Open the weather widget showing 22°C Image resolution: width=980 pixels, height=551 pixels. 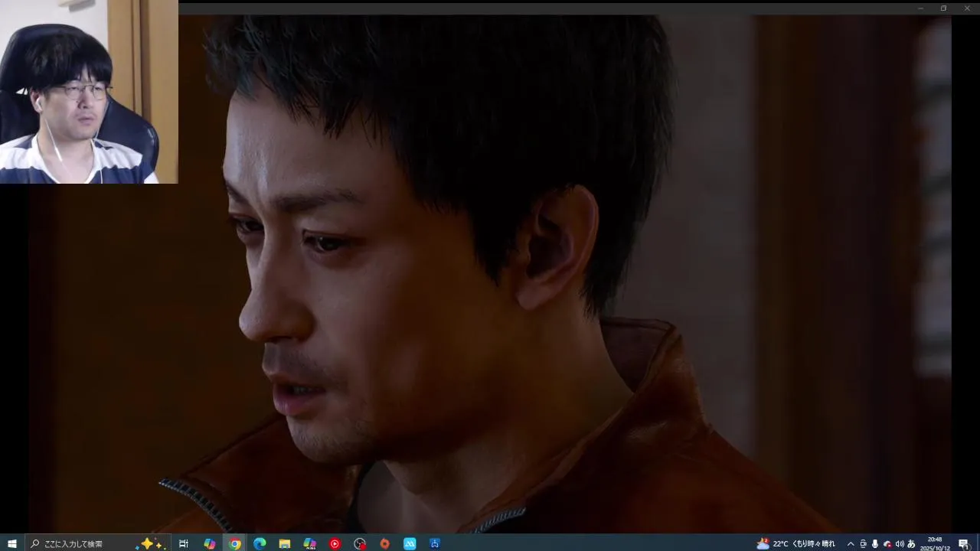tap(796, 543)
